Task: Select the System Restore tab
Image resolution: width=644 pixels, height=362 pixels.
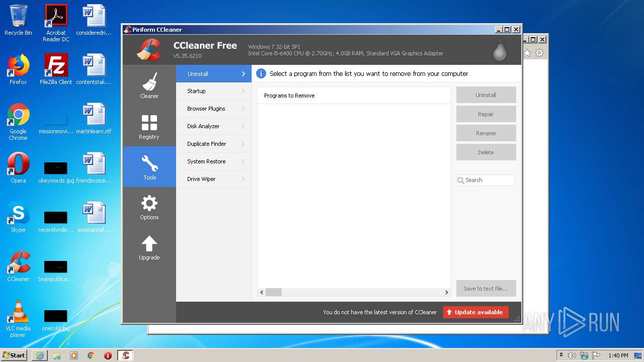Action: click(214, 161)
